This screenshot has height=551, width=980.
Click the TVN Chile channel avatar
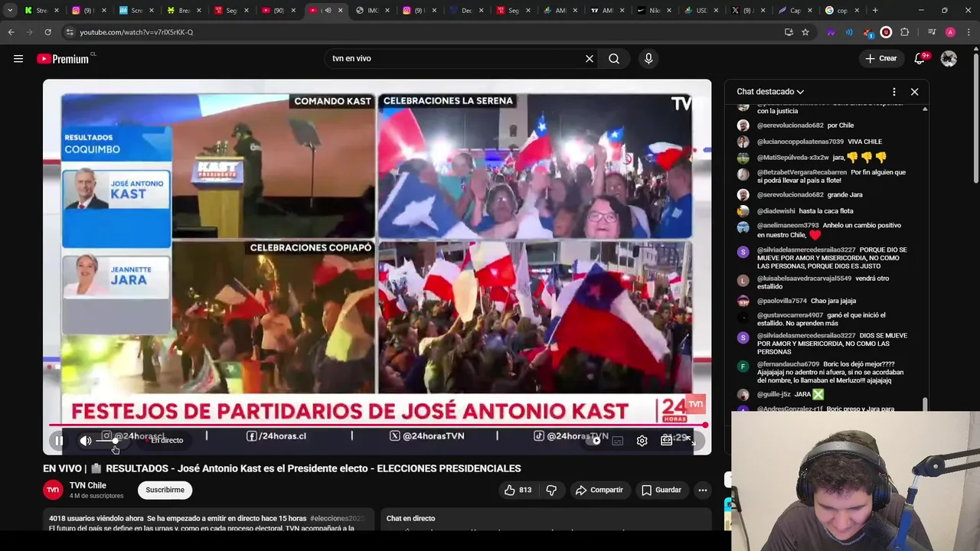(53, 490)
